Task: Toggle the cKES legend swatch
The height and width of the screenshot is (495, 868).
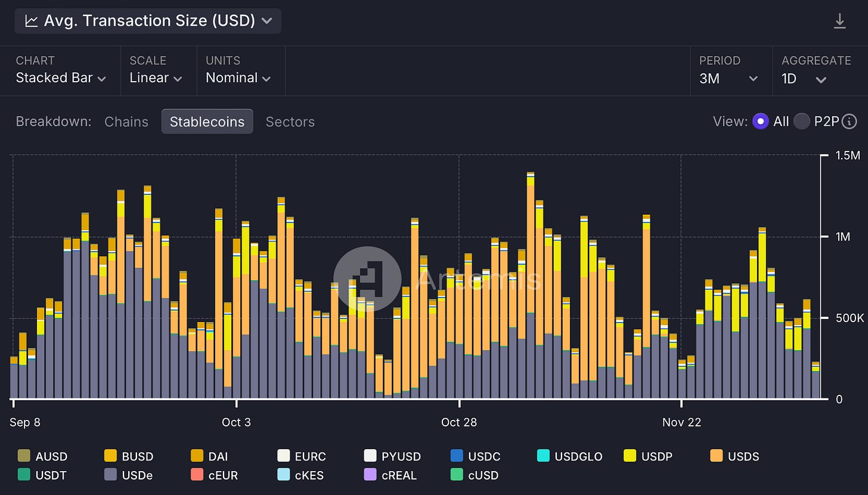Action: point(284,475)
